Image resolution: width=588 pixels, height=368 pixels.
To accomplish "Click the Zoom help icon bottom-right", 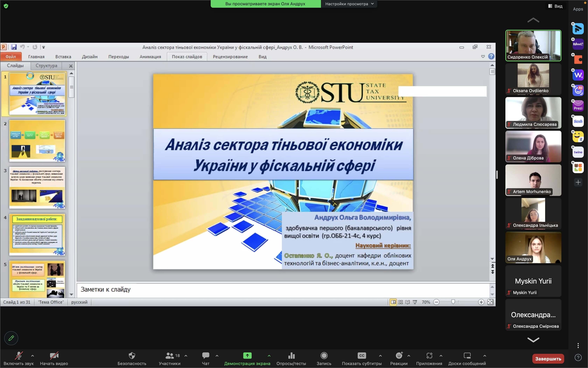I will [x=578, y=357].
